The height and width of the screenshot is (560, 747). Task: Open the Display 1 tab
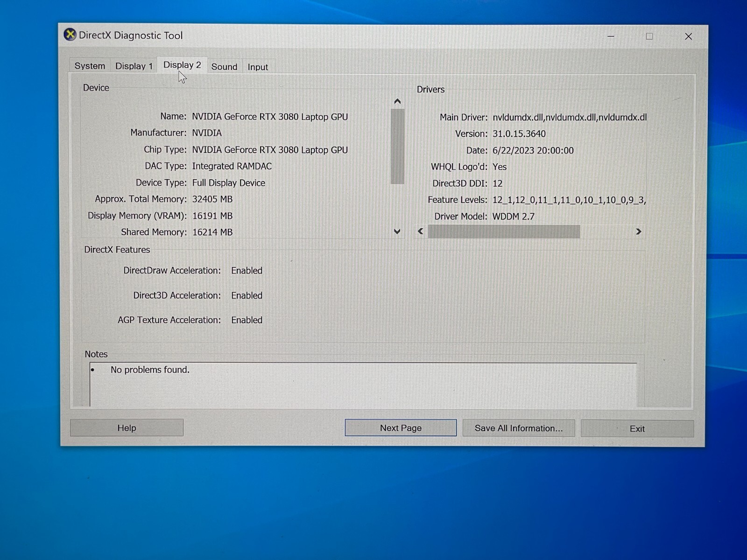134,66
